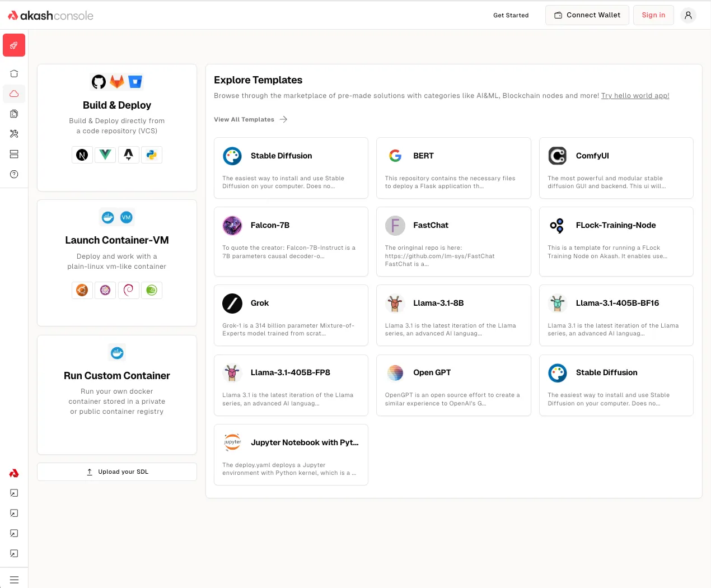Screen dimensions: 711x588
Task: Click the Sign in button
Action: (653, 15)
